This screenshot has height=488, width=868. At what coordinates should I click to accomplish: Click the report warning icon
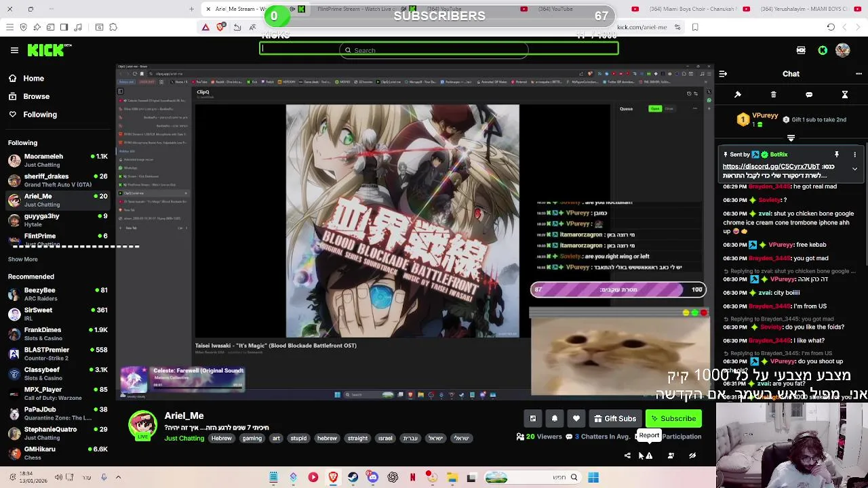pos(649,455)
